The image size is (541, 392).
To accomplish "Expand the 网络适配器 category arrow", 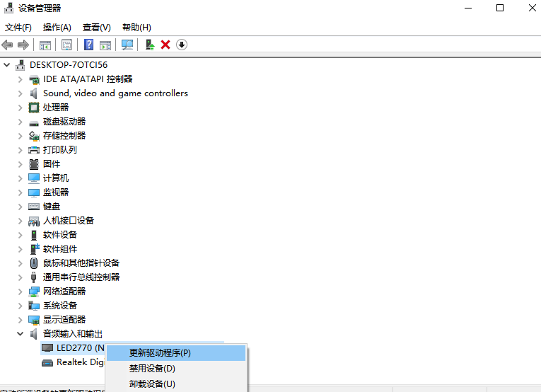I will pyautogui.click(x=20, y=292).
